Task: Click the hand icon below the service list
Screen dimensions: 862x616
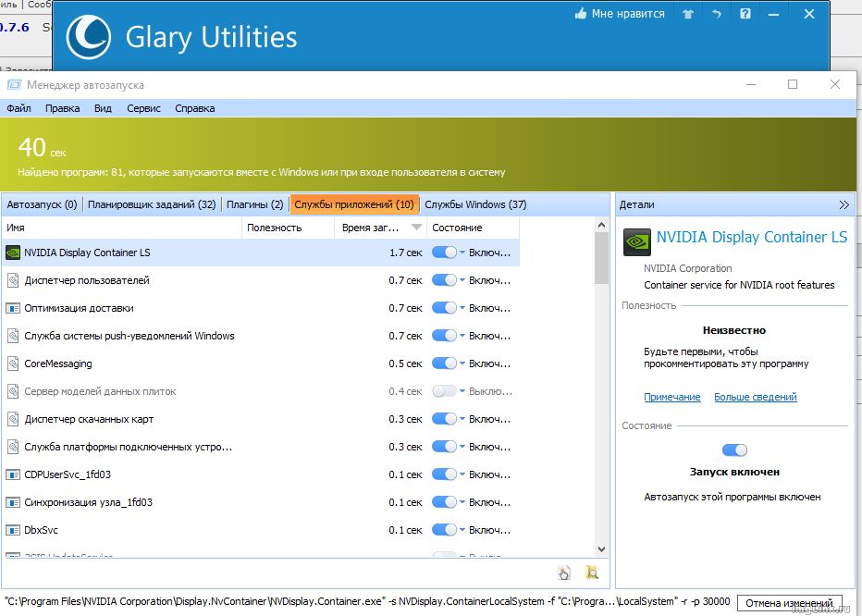Action: [x=564, y=573]
